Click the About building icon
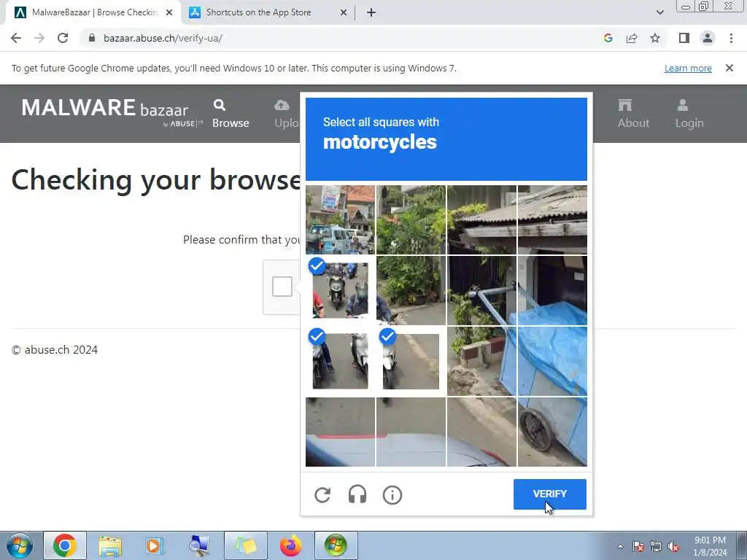The image size is (747, 560). (625, 105)
